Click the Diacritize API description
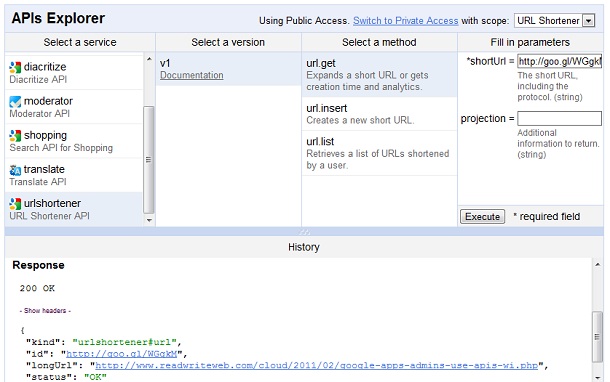This screenshot has width=610, height=382. point(38,79)
